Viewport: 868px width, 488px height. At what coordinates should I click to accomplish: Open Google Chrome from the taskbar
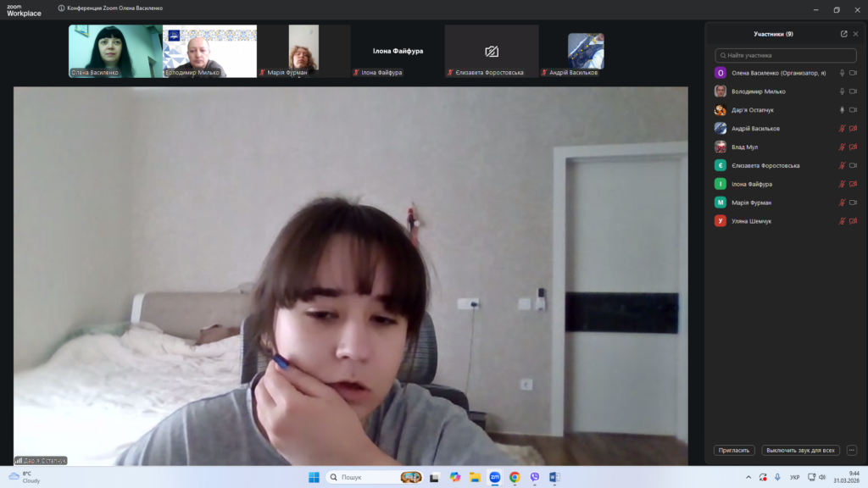click(515, 477)
